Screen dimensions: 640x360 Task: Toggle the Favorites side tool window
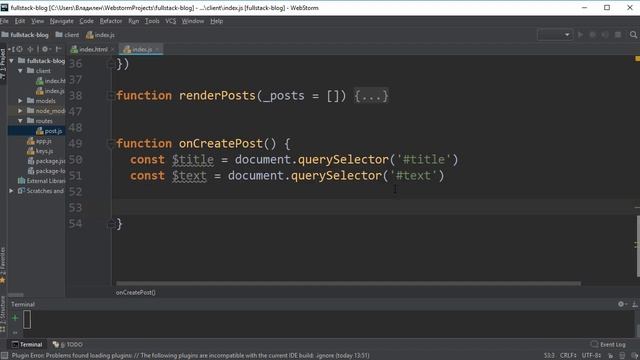[3, 264]
